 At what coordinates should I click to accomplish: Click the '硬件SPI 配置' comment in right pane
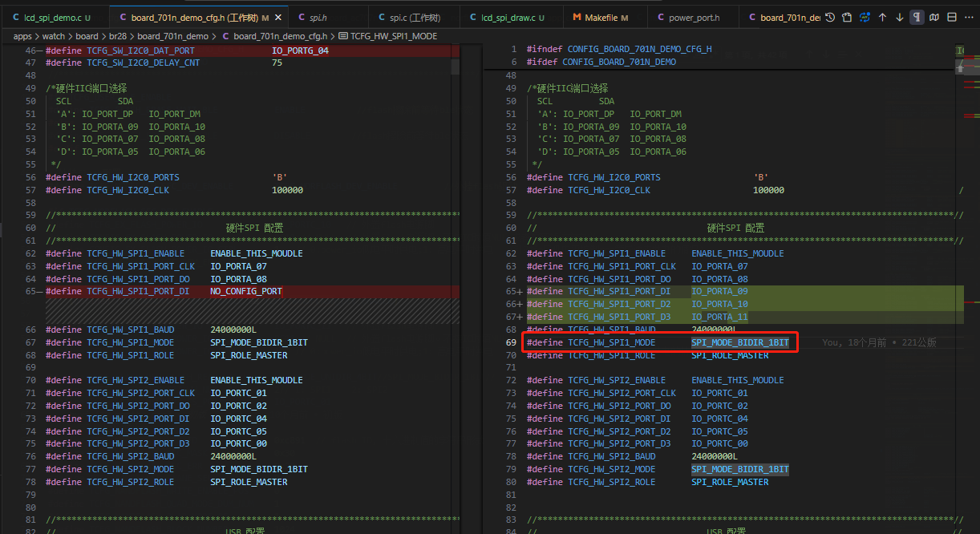point(735,228)
